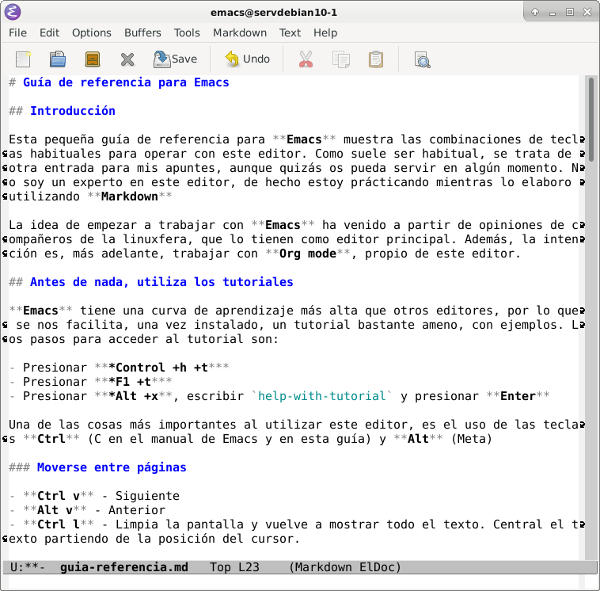Undo last change with Undo button
This screenshot has width=600, height=591.
(248, 59)
